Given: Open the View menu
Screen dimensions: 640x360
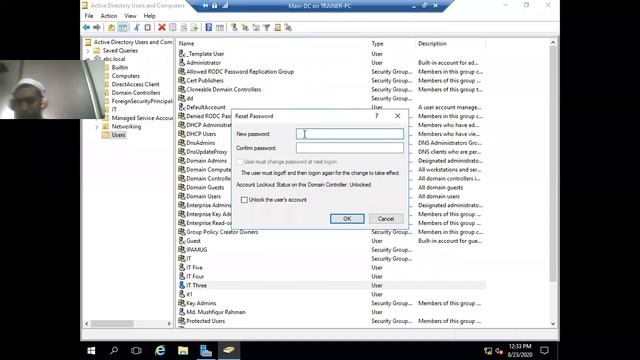Looking at the screenshot, I should pos(130,16).
